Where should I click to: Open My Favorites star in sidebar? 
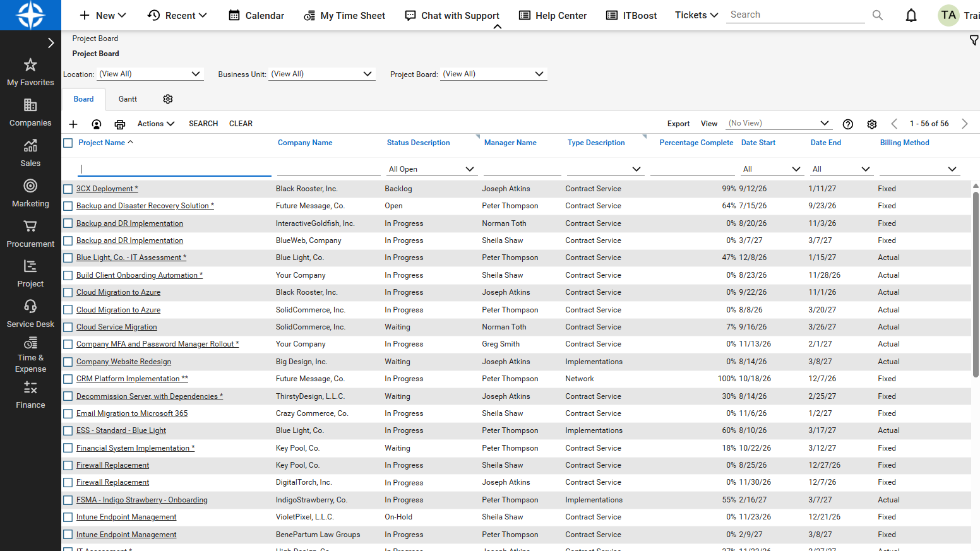[30, 65]
